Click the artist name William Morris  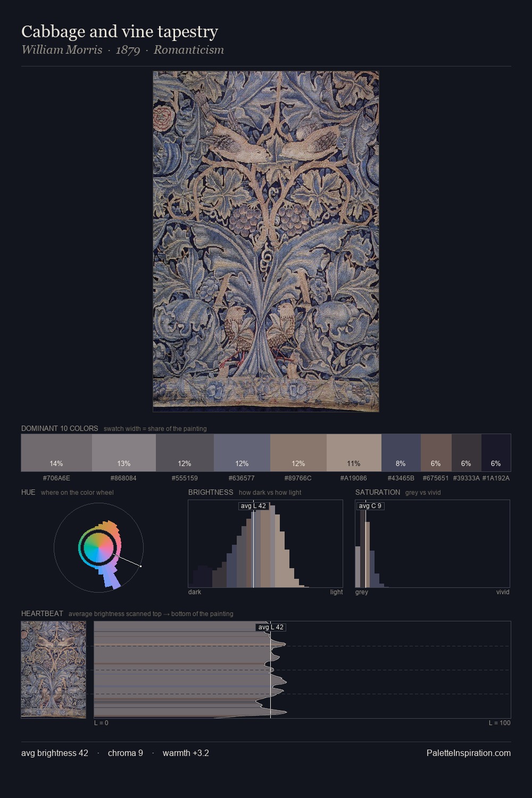62,50
